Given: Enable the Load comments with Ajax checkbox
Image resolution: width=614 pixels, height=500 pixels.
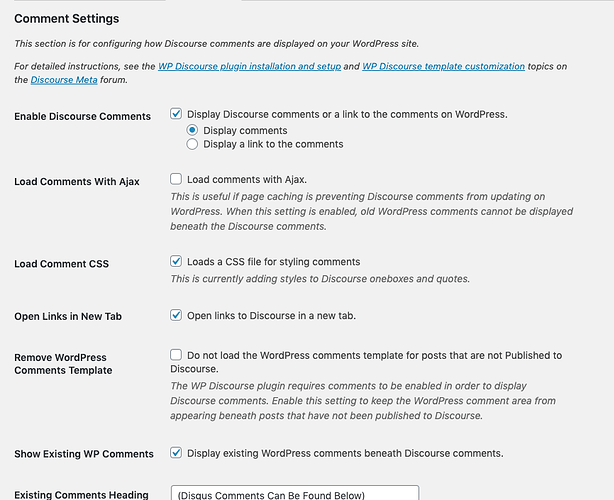Looking at the screenshot, I should click(176, 179).
